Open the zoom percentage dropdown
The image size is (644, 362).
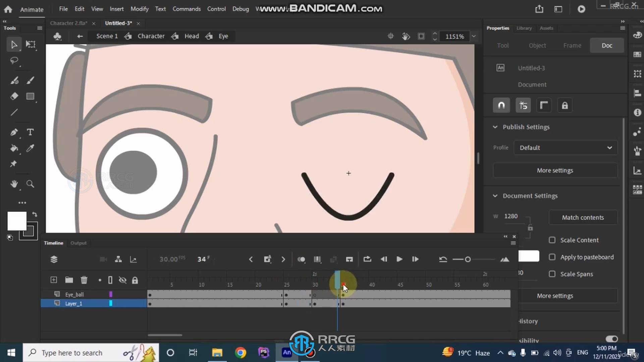coord(474,36)
